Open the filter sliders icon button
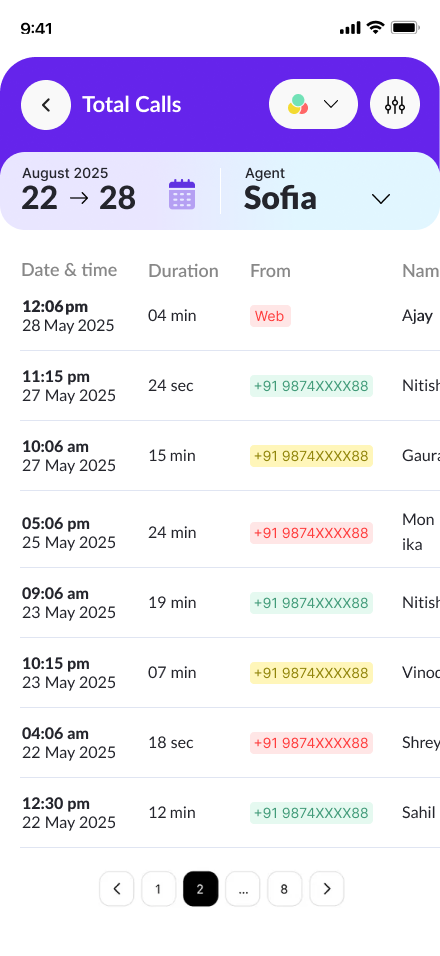The image size is (440, 956). [395, 104]
